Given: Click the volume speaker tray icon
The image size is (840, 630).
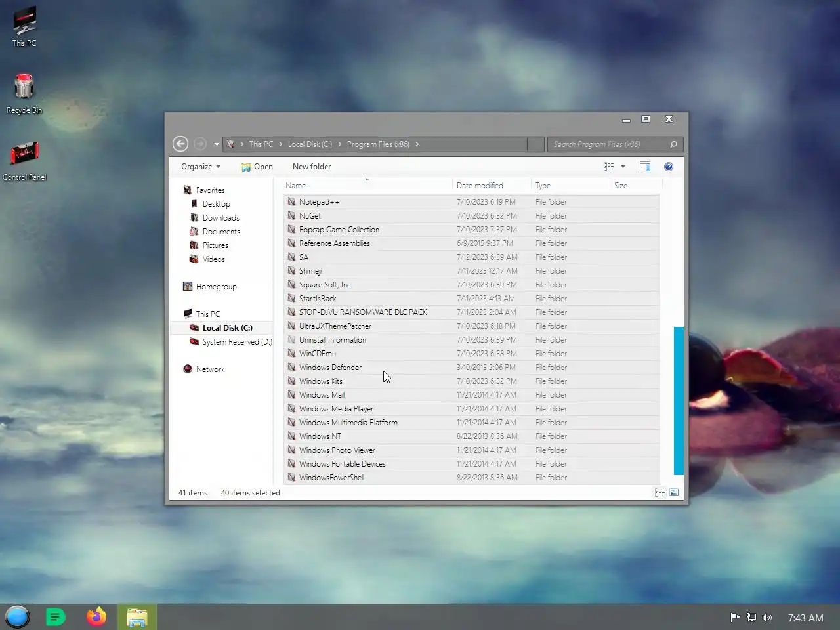Looking at the screenshot, I should click(767, 618).
